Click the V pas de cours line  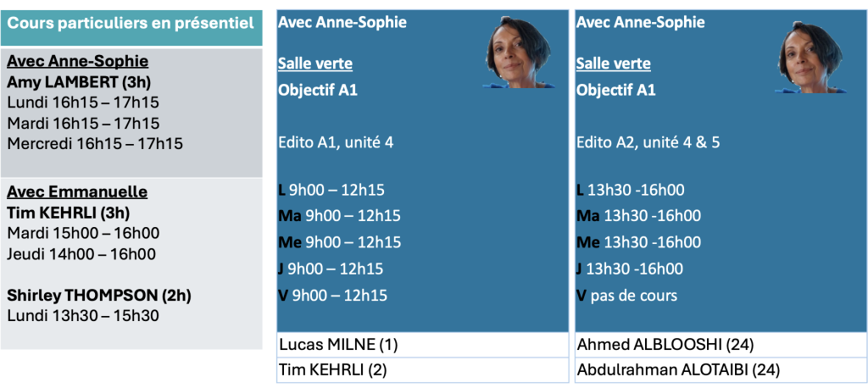coord(626,296)
